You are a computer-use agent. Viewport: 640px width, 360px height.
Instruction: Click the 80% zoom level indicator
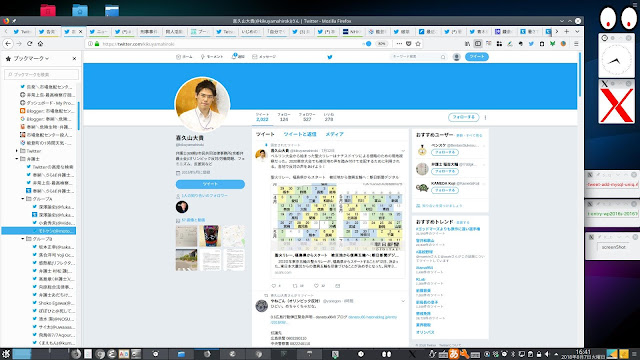click(x=381, y=44)
